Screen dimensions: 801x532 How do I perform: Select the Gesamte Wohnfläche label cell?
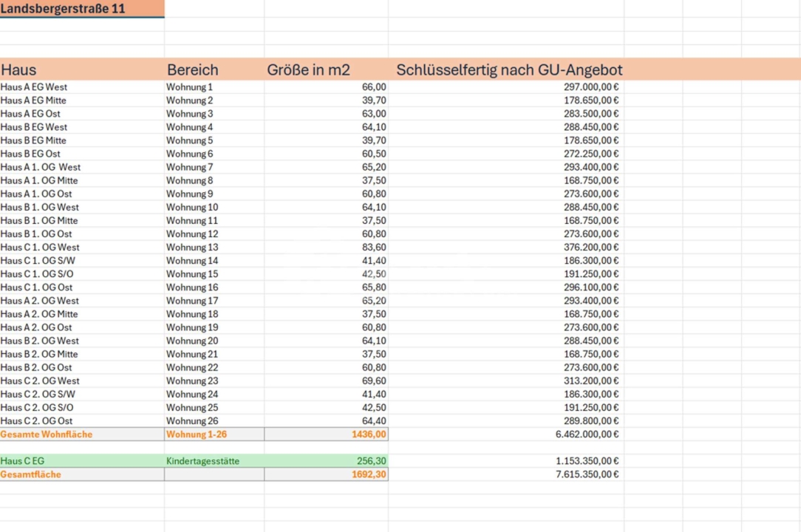(x=81, y=434)
